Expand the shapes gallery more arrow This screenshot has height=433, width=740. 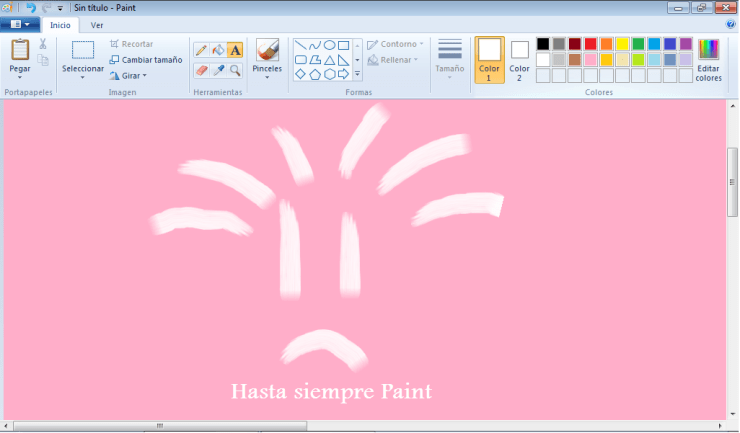tap(357, 74)
